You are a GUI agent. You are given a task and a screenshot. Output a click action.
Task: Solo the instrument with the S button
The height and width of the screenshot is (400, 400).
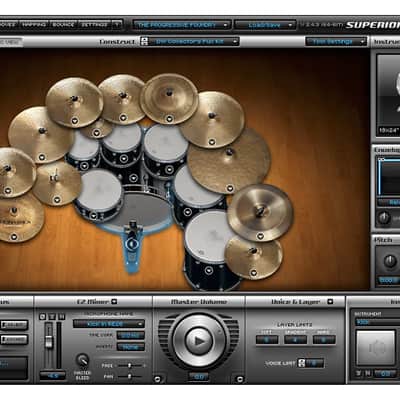(358, 373)
